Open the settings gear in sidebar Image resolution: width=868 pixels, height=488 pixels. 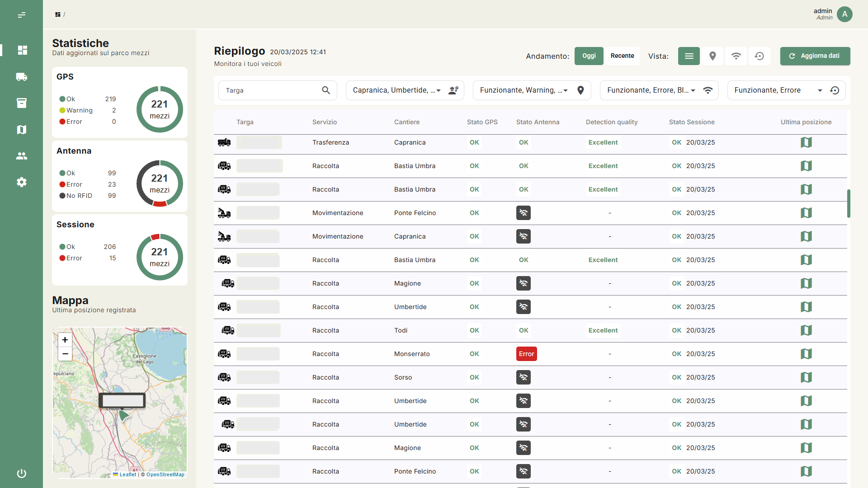point(21,182)
